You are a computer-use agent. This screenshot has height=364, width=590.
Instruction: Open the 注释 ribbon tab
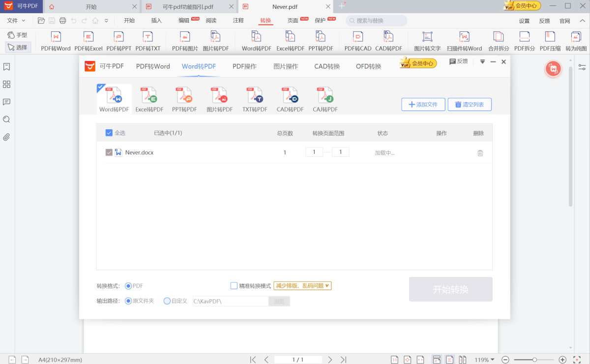238,21
